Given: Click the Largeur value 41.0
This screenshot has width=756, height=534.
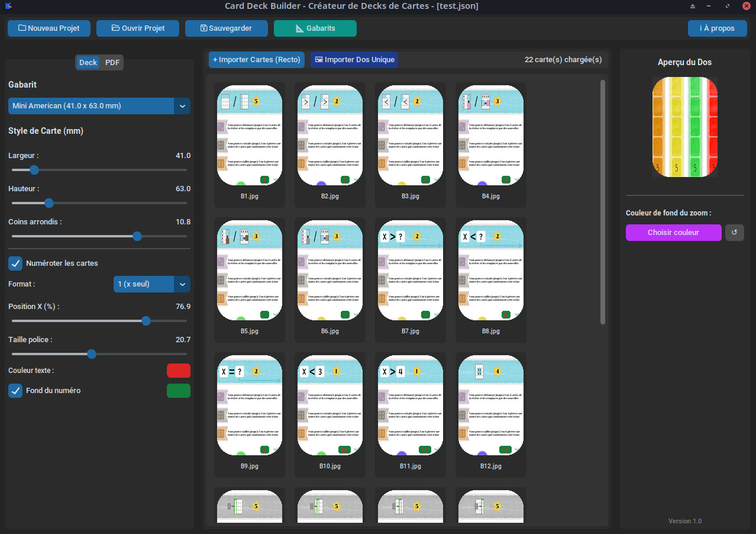Looking at the screenshot, I should (183, 155).
